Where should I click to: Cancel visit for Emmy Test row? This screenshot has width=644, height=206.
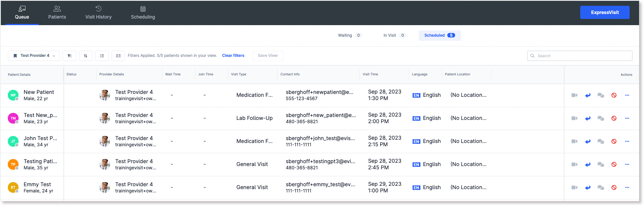pos(614,187)
